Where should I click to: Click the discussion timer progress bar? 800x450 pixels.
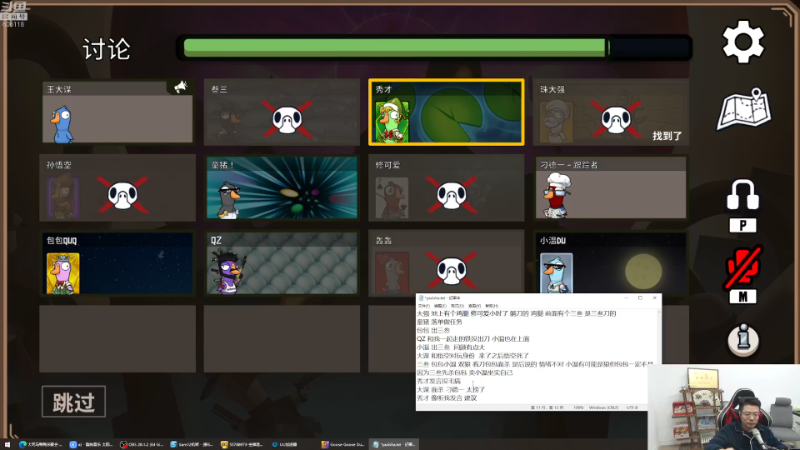434,48
